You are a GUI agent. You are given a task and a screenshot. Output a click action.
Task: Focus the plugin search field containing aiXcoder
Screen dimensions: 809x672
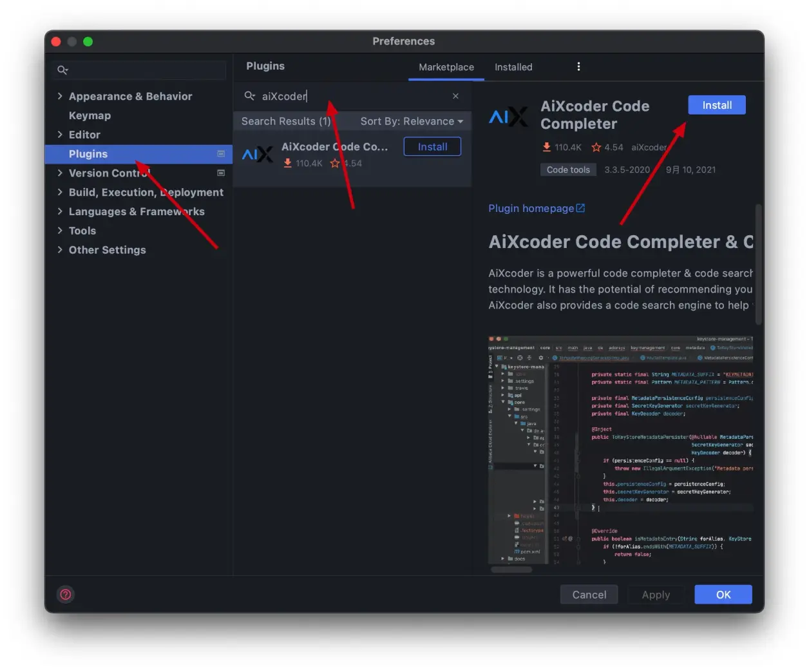click(351, 96)
